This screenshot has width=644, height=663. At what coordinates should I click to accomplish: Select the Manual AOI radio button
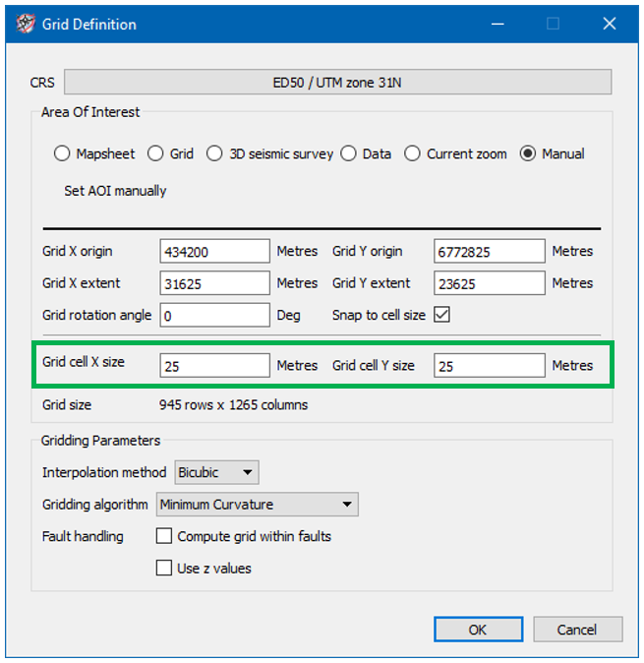click(529, 153)
